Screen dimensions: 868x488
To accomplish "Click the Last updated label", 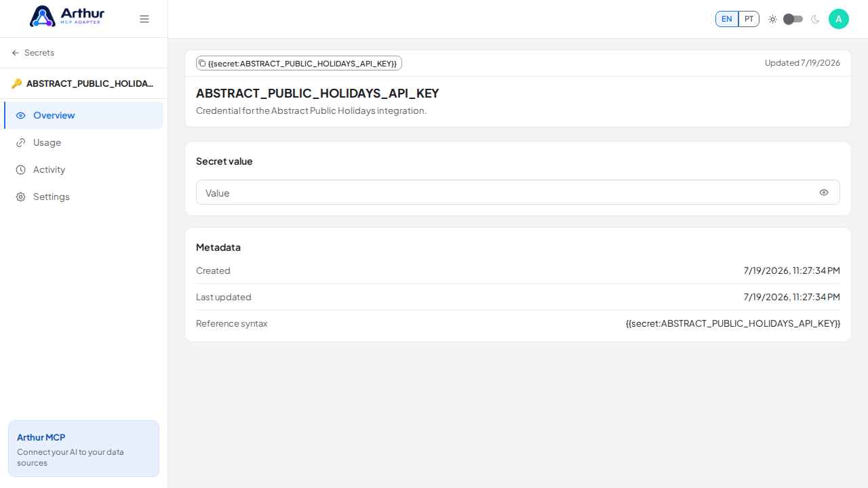I will pyautogui.click(x=224, y=297).
